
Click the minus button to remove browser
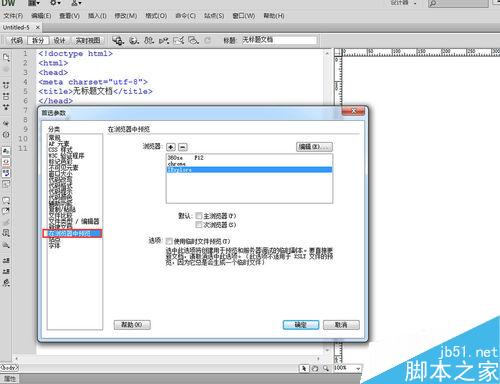click(x=183, y=147)
